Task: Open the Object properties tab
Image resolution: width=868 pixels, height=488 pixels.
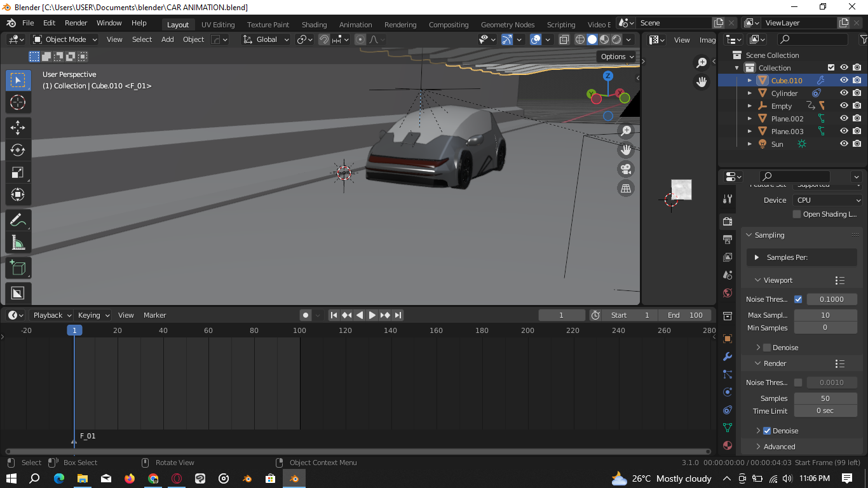Action: [728, 339]
